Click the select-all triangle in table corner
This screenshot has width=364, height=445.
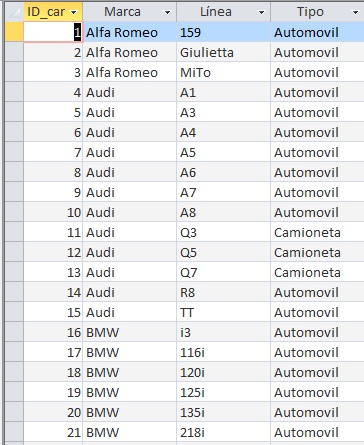14,12
